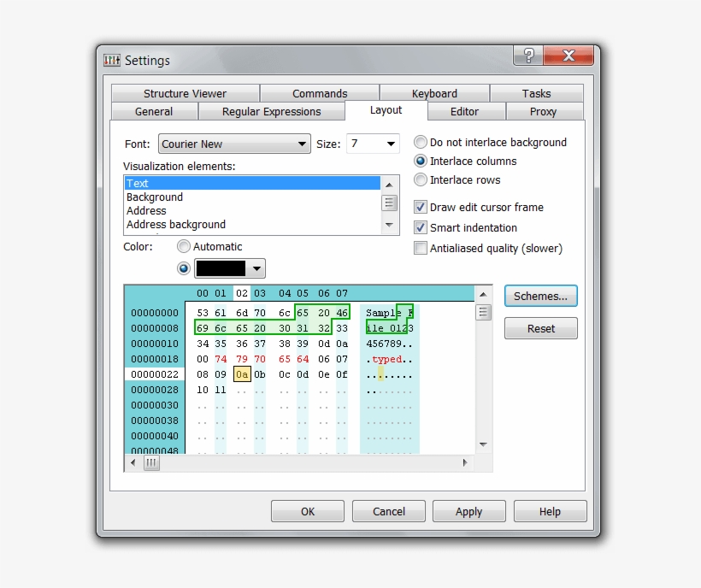Select the Interlace rows radio button
The image size is (701, 588).
click(420, 180)
